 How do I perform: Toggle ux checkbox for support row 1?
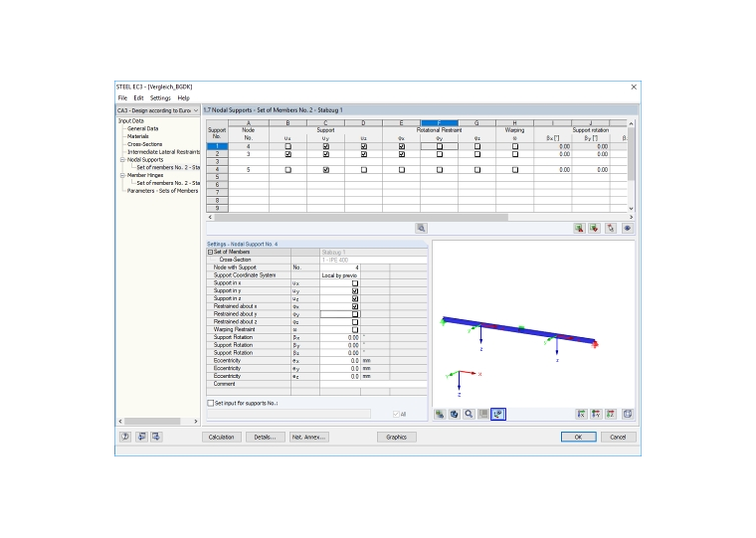(x=287, y=146)
